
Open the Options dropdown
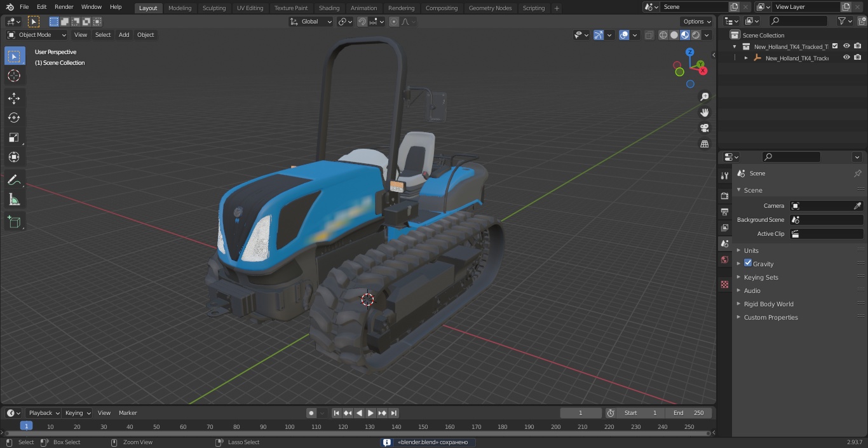tap(697, 22)
